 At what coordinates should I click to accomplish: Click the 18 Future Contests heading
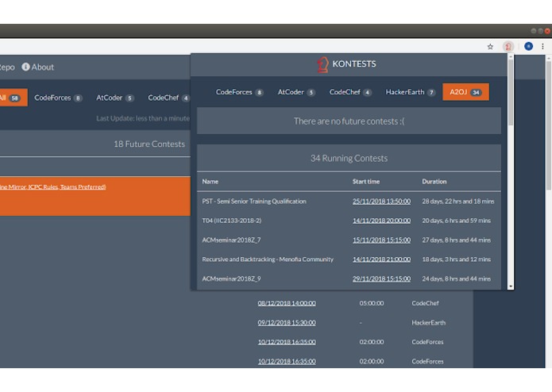coord(149,144)
